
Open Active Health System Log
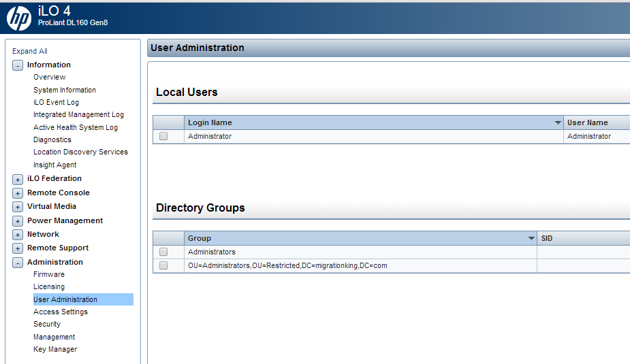[x=76, y=127]
